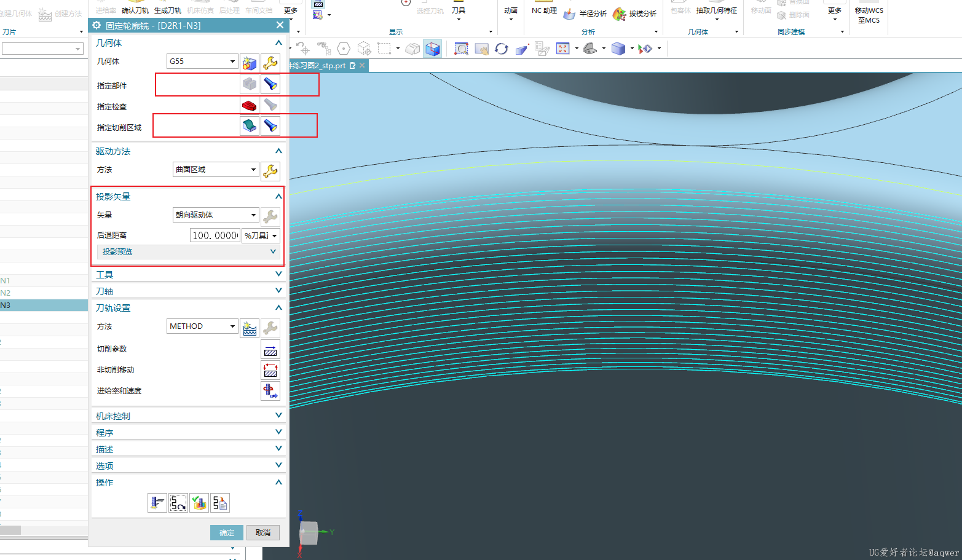Open cutting parameters (切削参数) icon
Image resolution: width=962 pixels, height=560 pixels.
[x=270, y=349]
